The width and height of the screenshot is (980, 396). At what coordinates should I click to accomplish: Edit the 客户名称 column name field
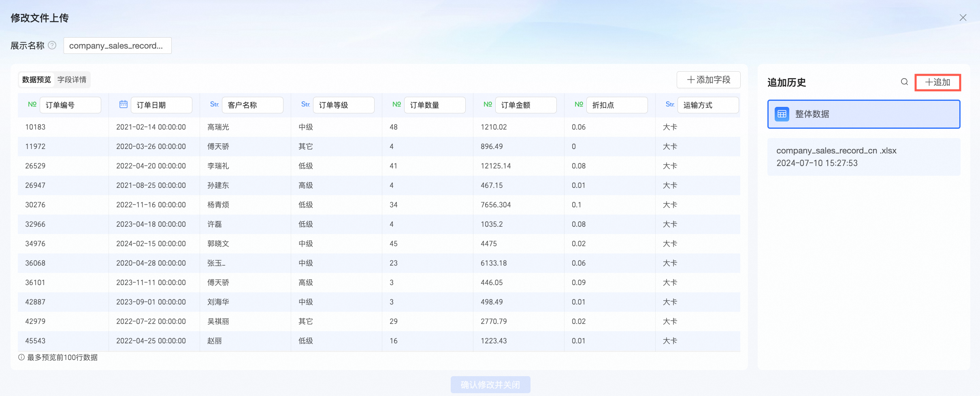tap(253, 105)
